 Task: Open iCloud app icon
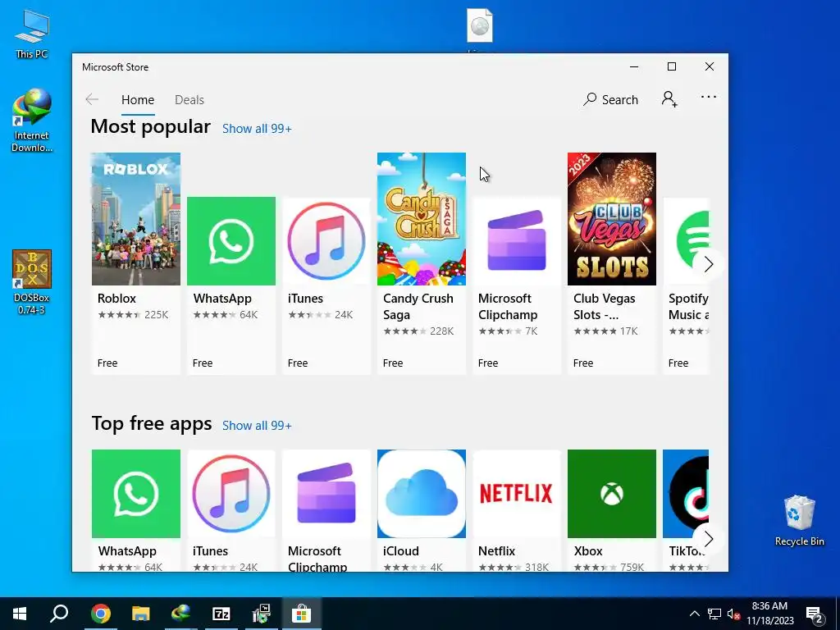pyautogui.click(x=422, y=493)
